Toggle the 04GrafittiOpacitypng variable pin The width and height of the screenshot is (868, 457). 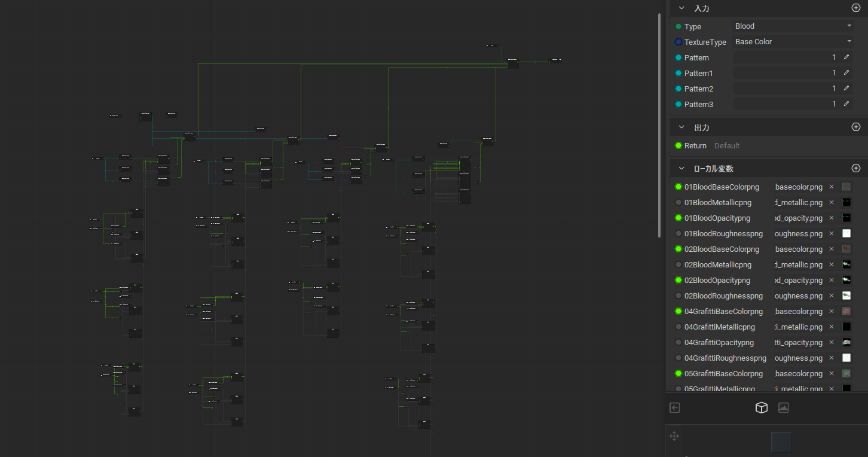(678, 343)
